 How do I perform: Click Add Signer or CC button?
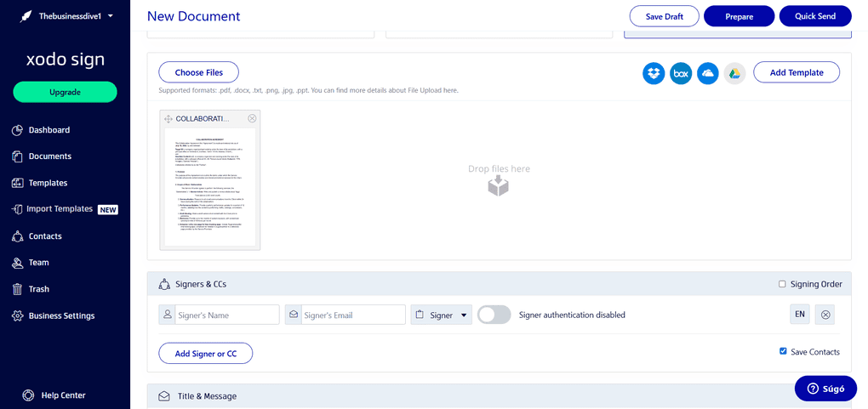(206, 353)
